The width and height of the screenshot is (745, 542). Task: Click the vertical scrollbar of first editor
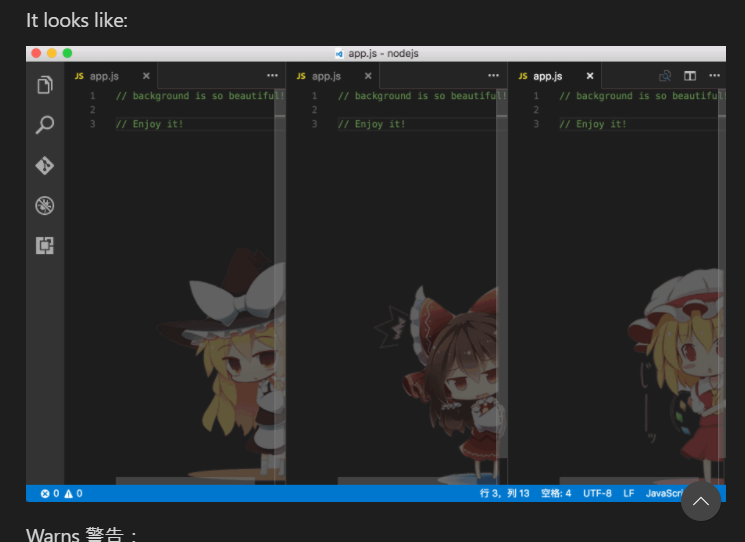(280, 285)
